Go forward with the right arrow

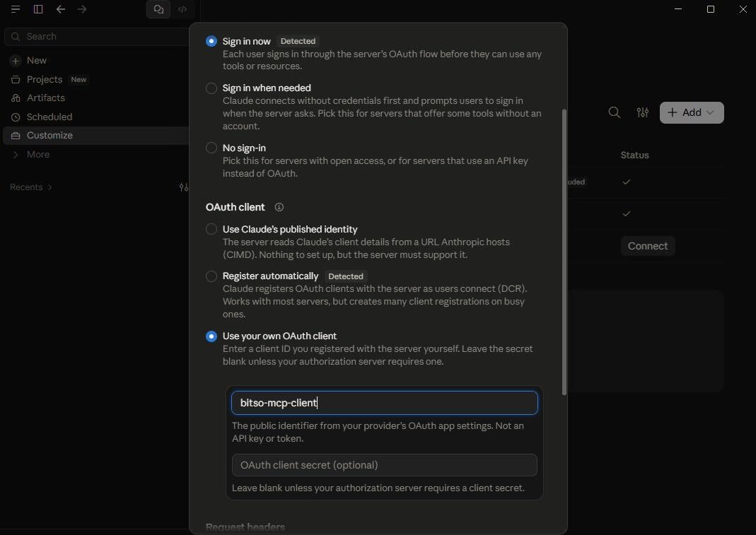click(x=82, y=9)
